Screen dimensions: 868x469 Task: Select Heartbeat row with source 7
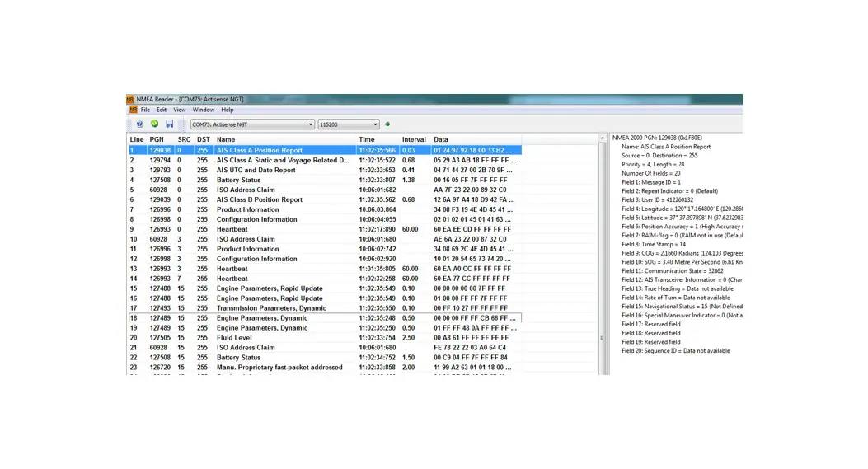click(x=325, y=279)
